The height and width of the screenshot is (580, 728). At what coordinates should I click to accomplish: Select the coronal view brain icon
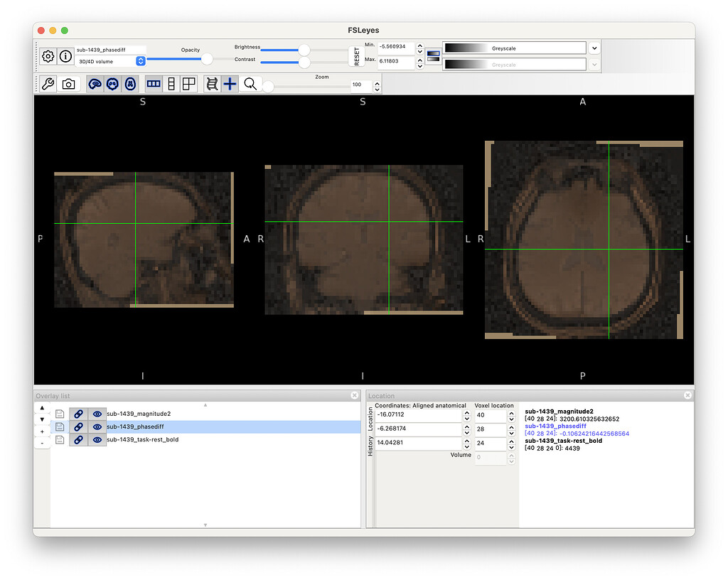(x=112, y=84)
